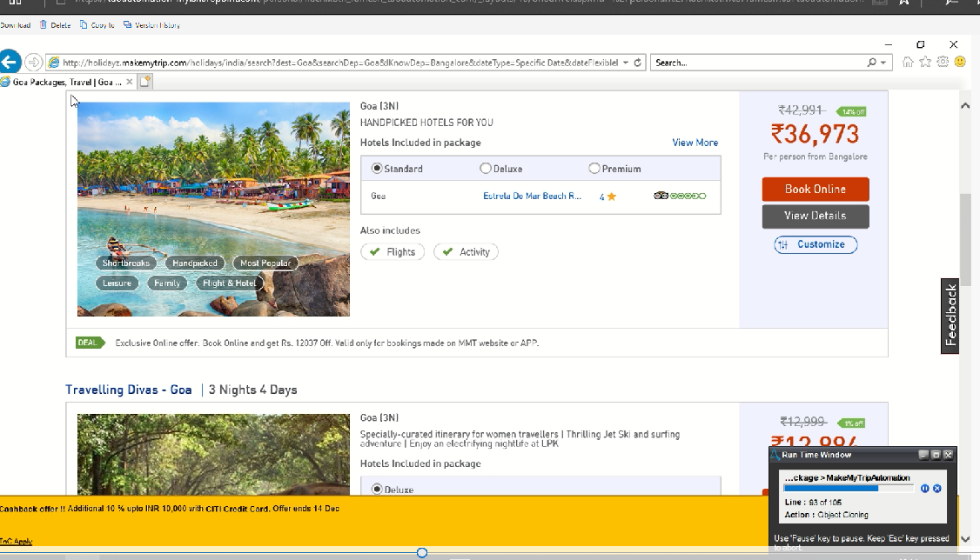The image size is (980, 560).
Task: Click the browser Forward arrow button
Action: 33,62
